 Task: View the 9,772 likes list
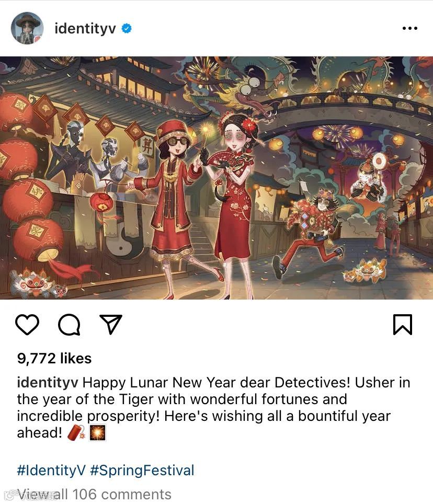(x=54, y=358)
